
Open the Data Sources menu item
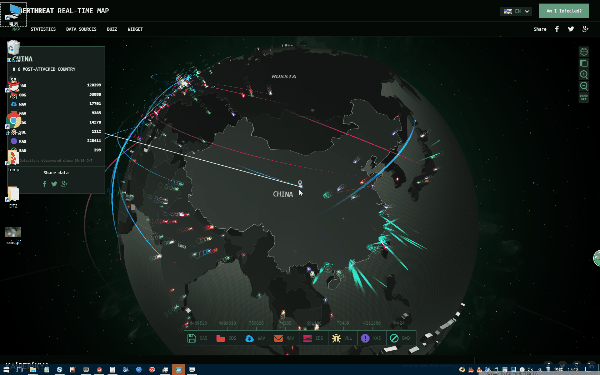(x=81, y=29)
